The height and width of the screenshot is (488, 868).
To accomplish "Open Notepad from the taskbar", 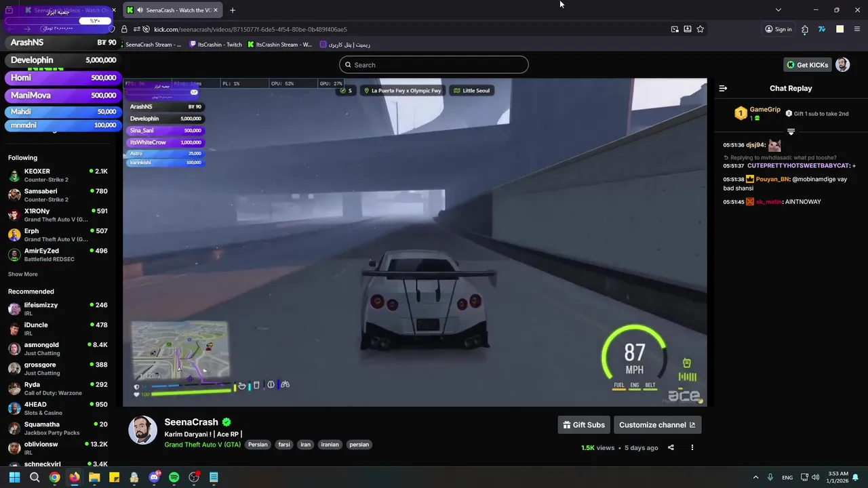I will [x=214, y=477].
